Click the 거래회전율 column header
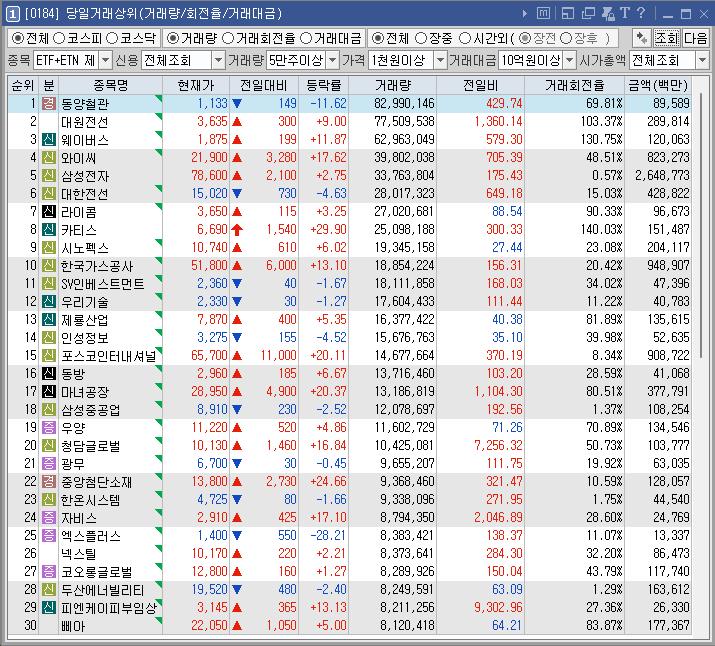Screen dimensions: 715x646 (575, 85)
